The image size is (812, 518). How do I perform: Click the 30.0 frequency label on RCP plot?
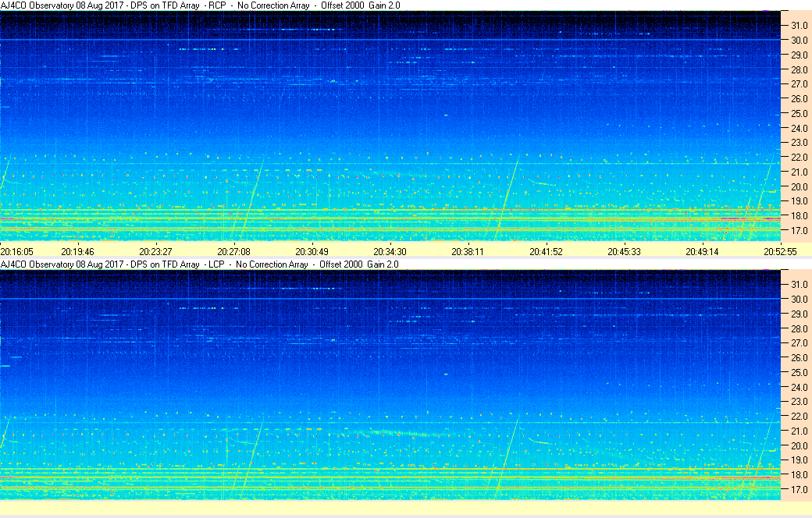799,40
